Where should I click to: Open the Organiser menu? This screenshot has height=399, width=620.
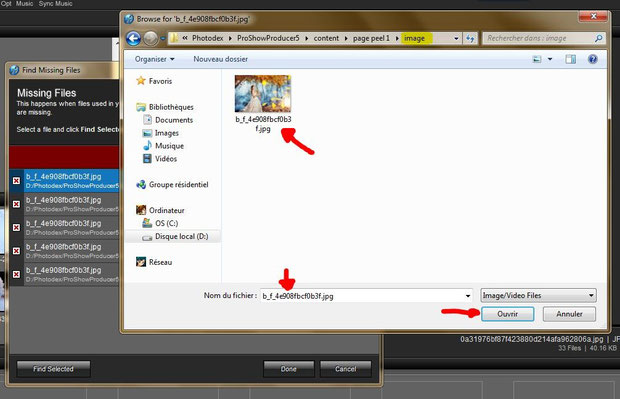(x=155, y=59)
